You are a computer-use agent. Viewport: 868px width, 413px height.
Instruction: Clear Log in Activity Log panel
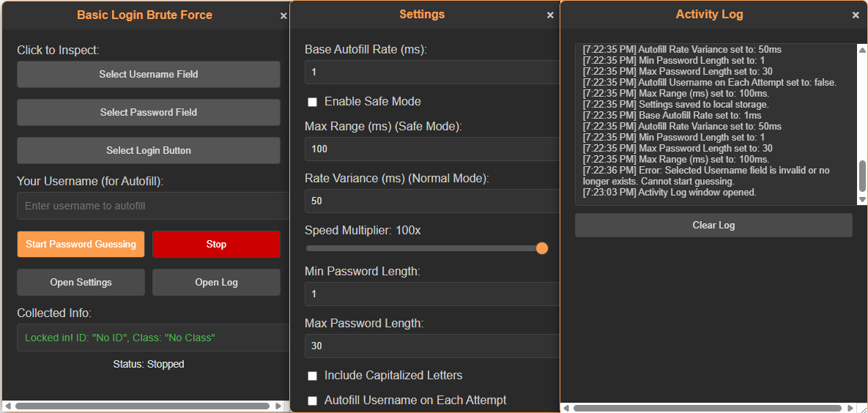coord(713,226)
